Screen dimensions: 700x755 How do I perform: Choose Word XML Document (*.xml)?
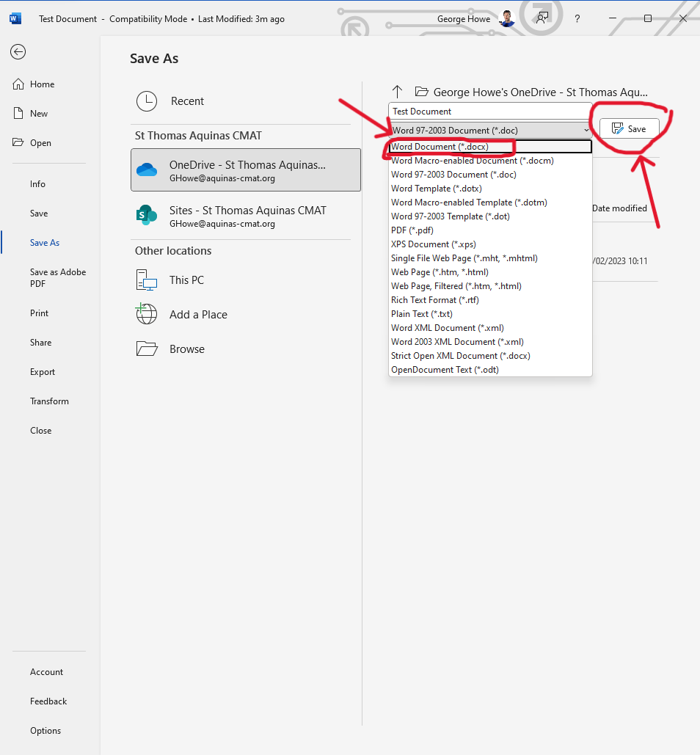tap(490, 328)
